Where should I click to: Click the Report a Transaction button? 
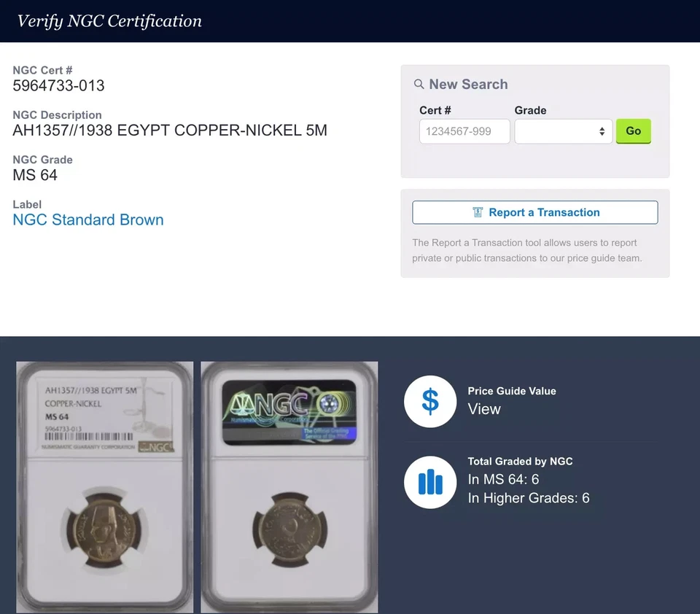(534, 212)
